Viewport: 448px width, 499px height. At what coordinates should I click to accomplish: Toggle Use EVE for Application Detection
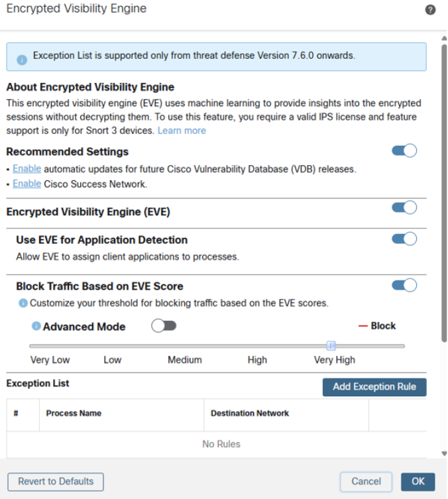[404, 239]
